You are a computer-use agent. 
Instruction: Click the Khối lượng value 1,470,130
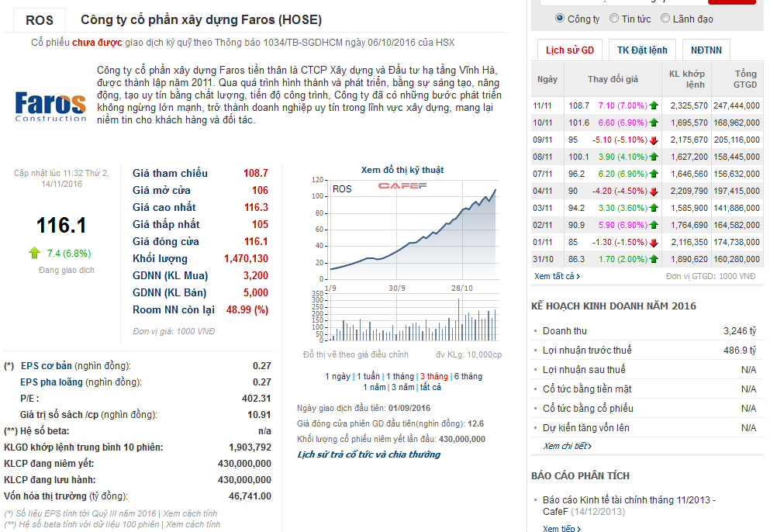(x=246, y=258)
